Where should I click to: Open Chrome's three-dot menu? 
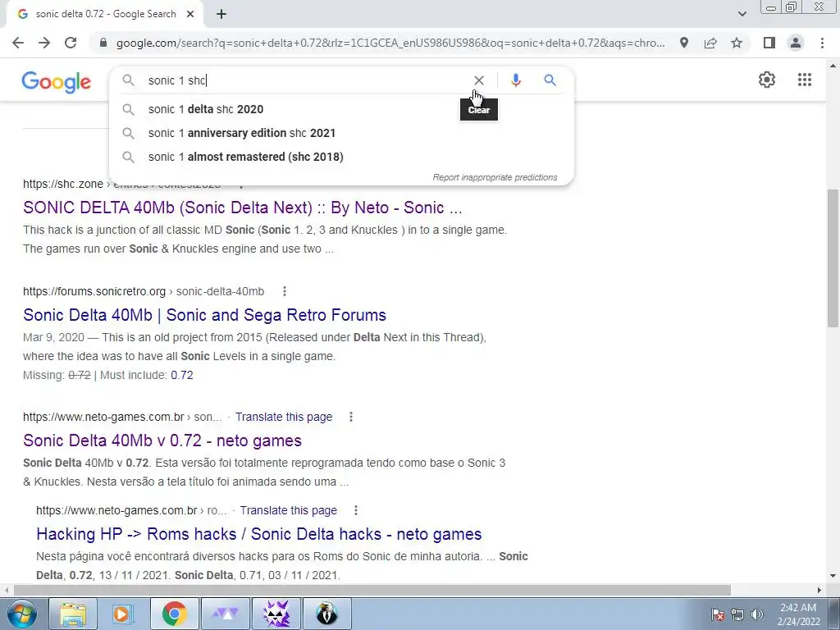[x=822, y=43]
